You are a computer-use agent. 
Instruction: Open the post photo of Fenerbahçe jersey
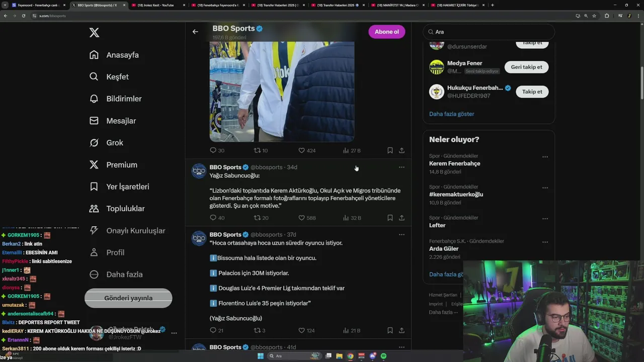coord(282,92)
